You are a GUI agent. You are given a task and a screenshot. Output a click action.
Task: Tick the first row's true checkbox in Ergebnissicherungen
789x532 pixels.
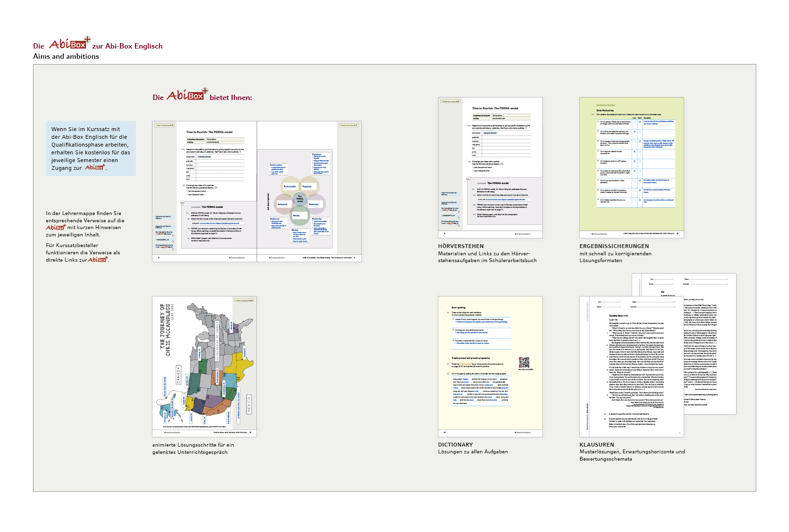(635, 122)
